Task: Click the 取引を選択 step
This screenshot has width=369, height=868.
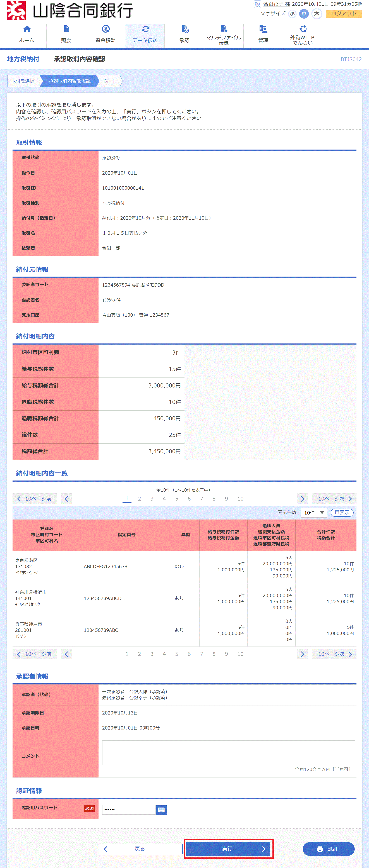Action: tap(23, 81)
